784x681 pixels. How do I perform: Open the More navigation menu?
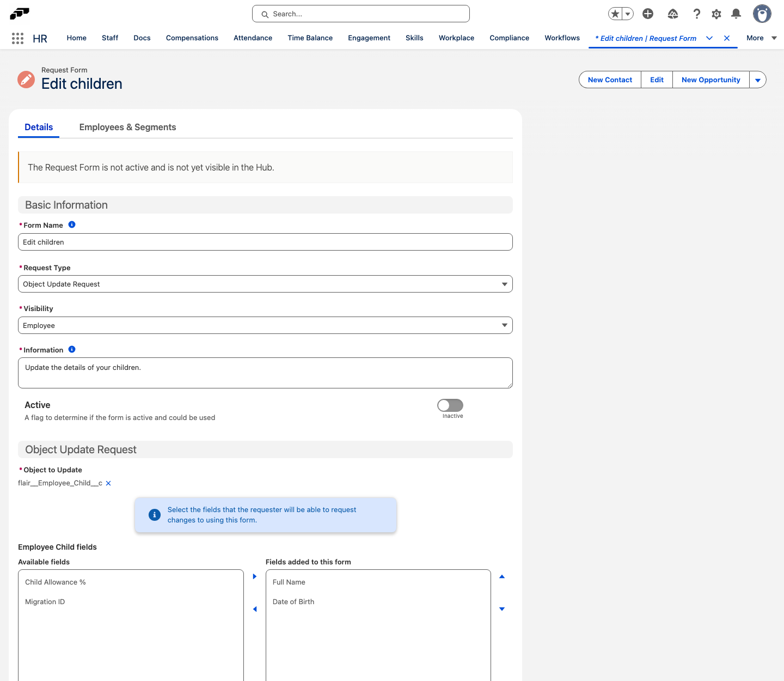(761, 38)
